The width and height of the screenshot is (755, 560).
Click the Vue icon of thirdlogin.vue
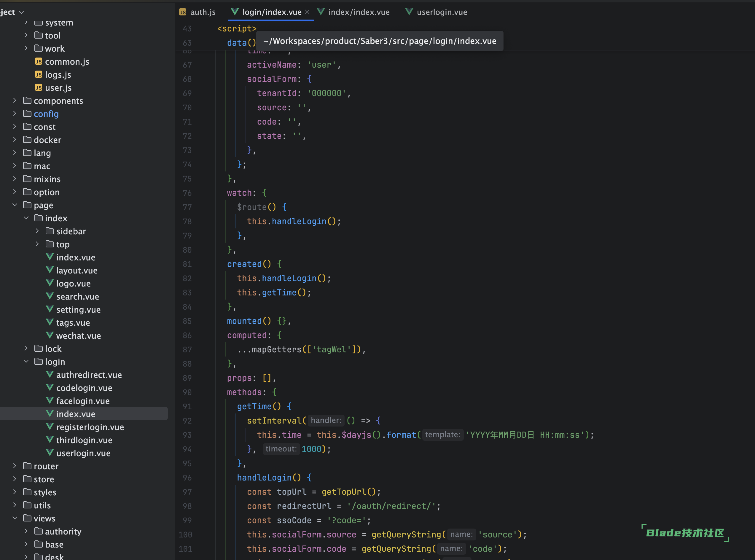click(x=50, y=440)
